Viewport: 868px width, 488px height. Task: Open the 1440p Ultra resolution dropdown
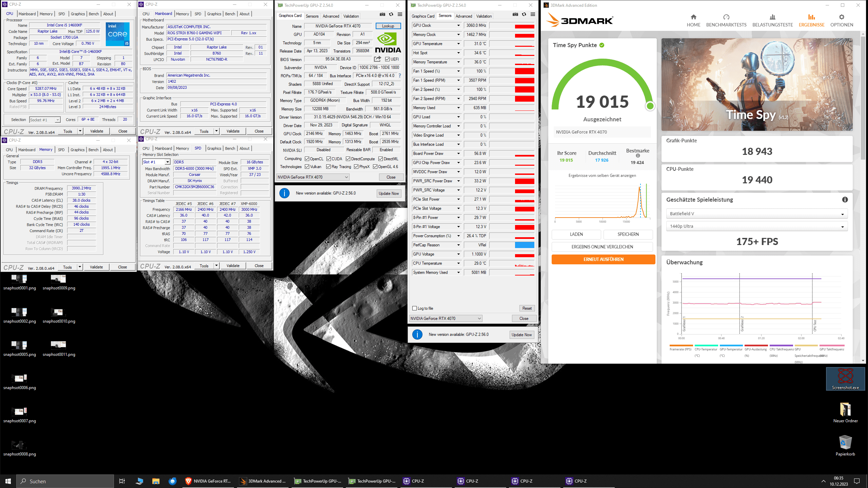[x=757, y=226]
